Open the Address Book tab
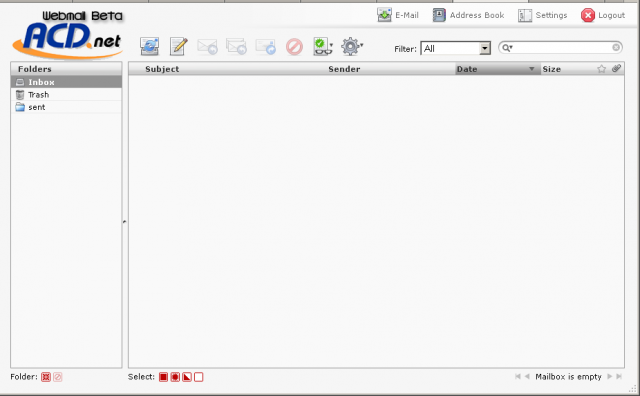 click(469, 15)
